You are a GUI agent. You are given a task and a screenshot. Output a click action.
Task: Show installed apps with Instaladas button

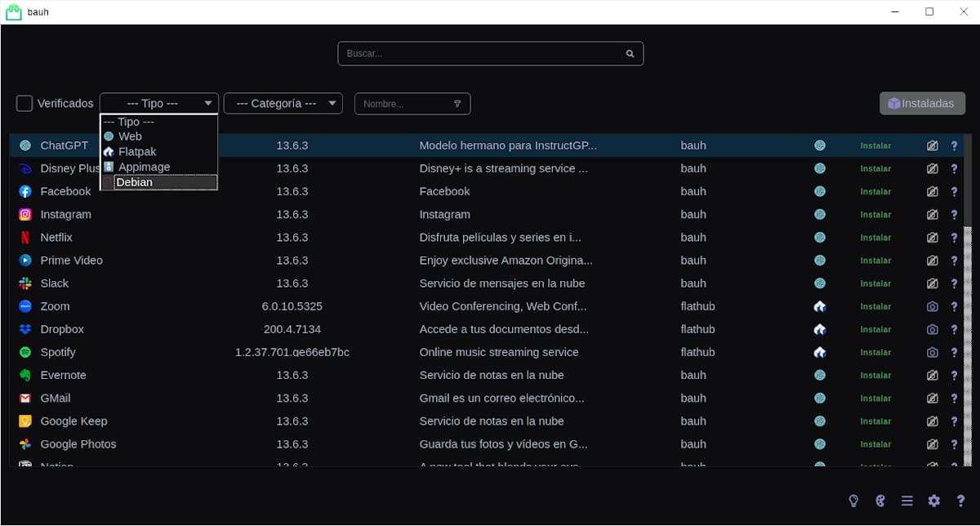pos(922,104)
